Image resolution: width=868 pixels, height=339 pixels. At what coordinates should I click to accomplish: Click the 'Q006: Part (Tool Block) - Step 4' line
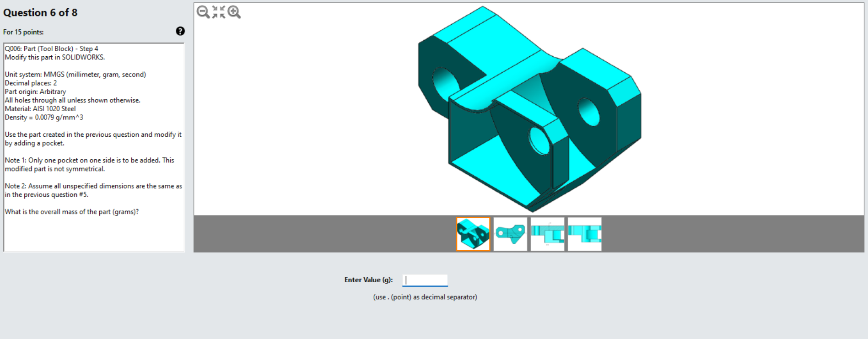[x=51, y=48]
